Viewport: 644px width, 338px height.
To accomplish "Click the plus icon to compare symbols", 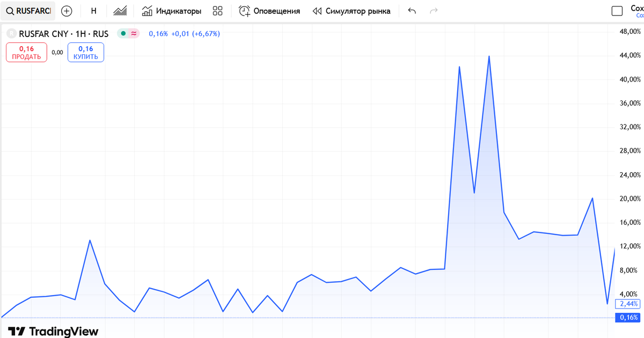I will [67, 11].
